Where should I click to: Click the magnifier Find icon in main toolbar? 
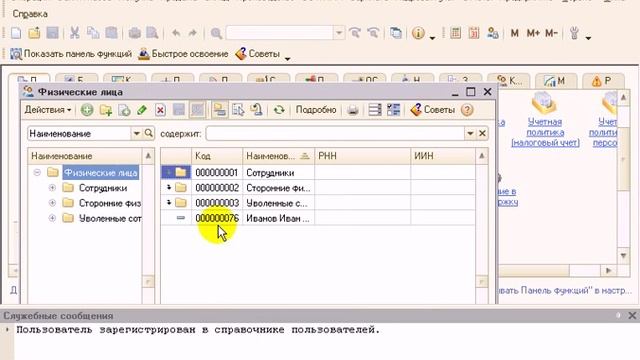click(216, 33)
